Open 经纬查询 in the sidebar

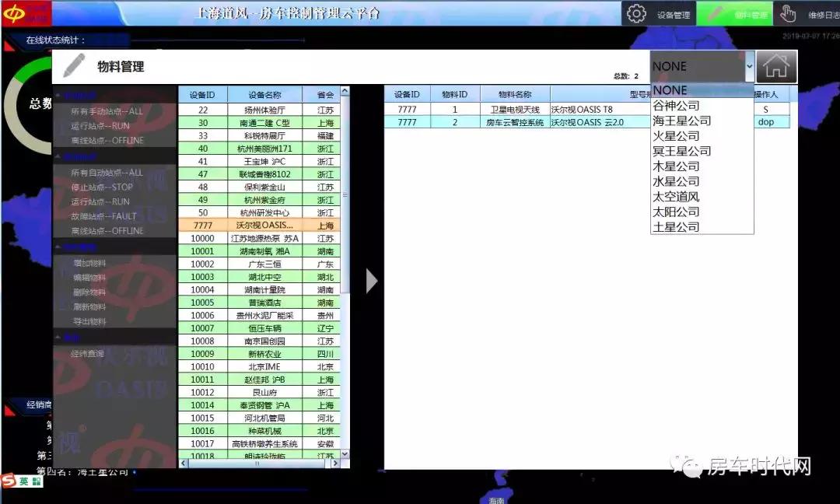[87, 353]
